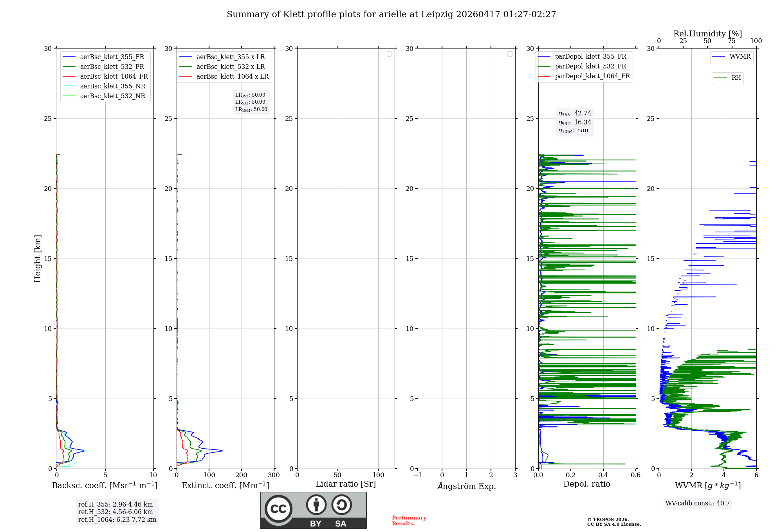Click the 'Ångström Exp.' axis label

(x=467, y=486)
